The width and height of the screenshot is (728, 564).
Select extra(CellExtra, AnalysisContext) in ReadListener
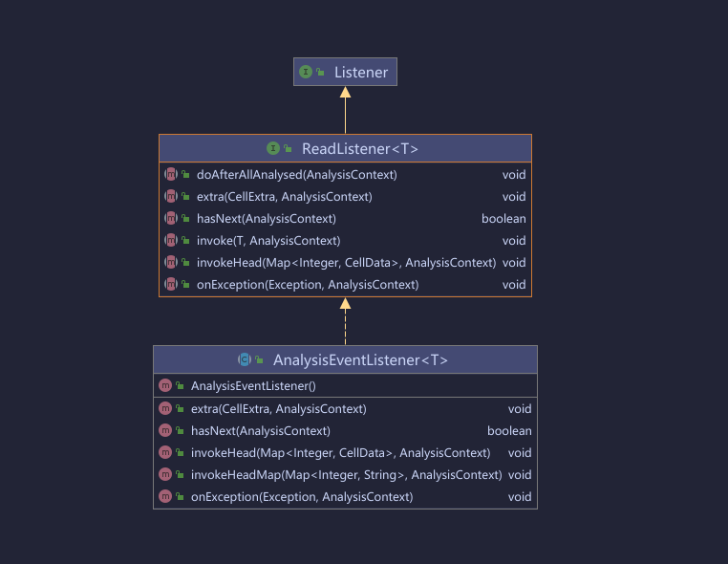(284, 197)
